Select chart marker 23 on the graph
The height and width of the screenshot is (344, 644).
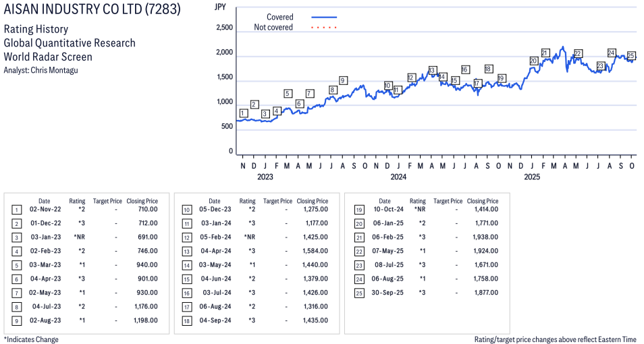pos(600,66)
